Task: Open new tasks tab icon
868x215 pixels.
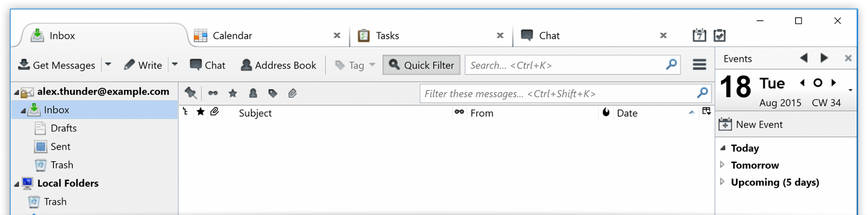Action: coord(720,35)
